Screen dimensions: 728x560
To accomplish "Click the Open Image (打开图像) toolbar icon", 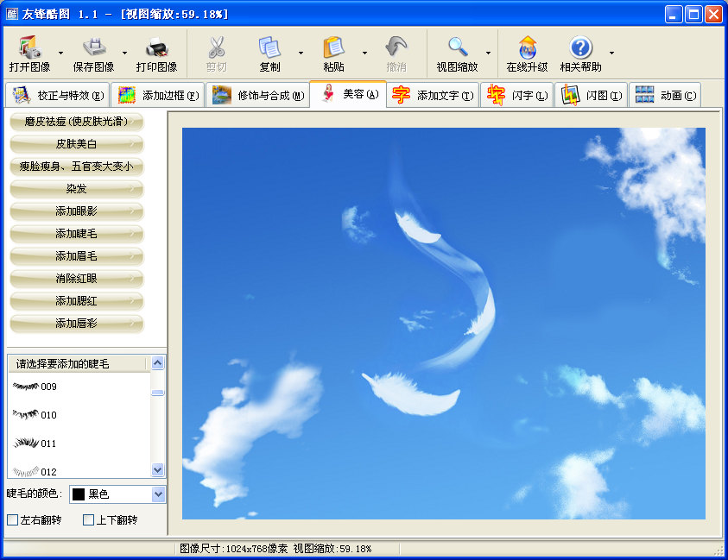I will 29,47.
